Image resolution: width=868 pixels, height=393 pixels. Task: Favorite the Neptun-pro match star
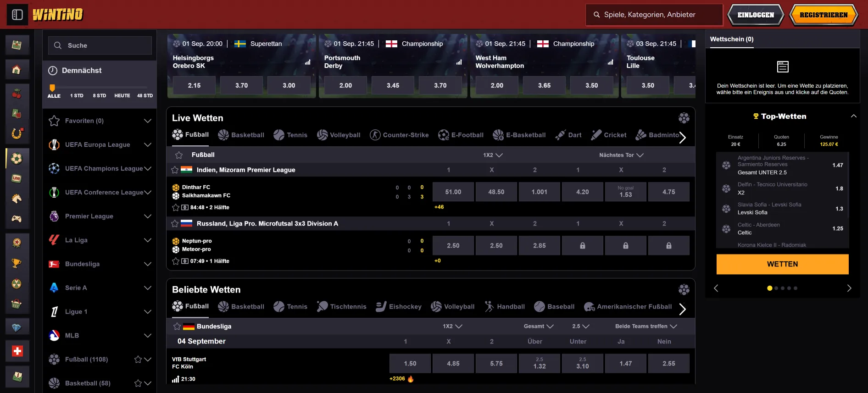pos(176,261)
